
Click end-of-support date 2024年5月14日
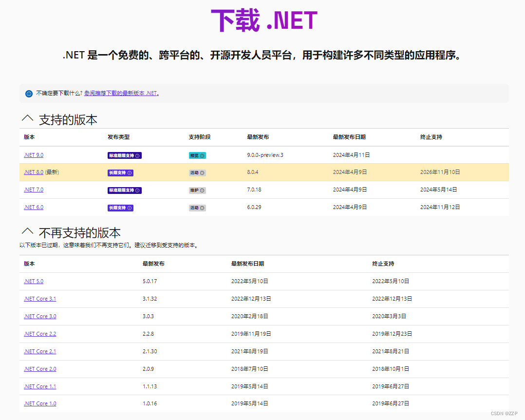[439, 190]
